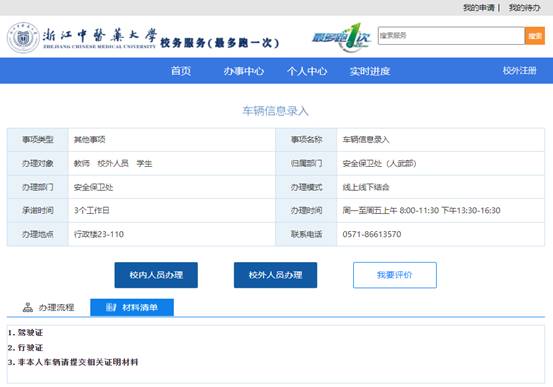Image resolution: width=553 pixels, height=387 pixels.
Task: Click into the 搜索服务 search field
Action: click(451, 36)
